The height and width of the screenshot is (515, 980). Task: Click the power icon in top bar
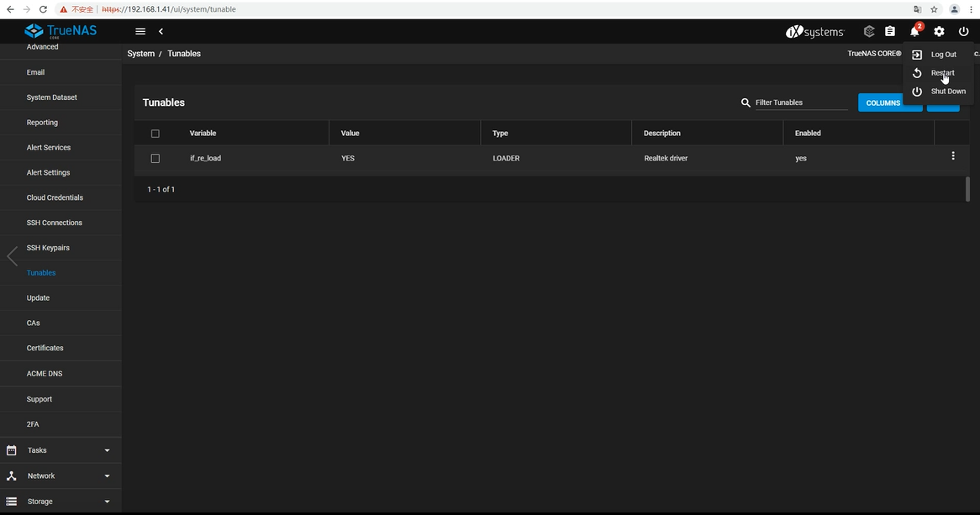[x=963, y=31]
